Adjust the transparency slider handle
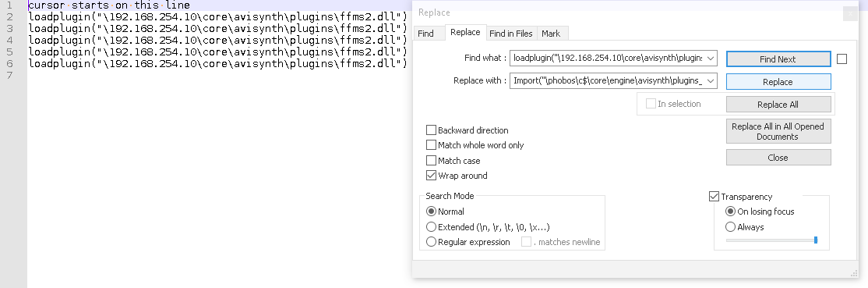868x288 pixels. click(x=816, y=240)
